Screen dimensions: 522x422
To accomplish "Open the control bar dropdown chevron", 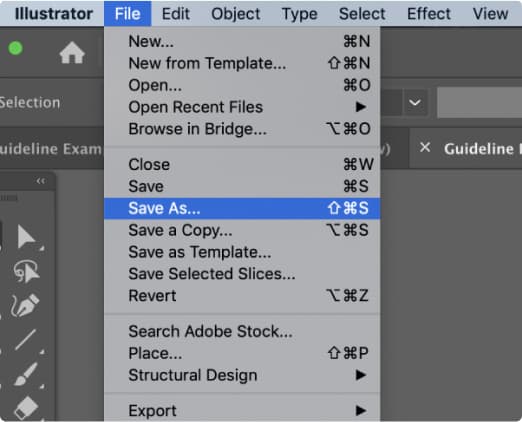I will [415, 102].
